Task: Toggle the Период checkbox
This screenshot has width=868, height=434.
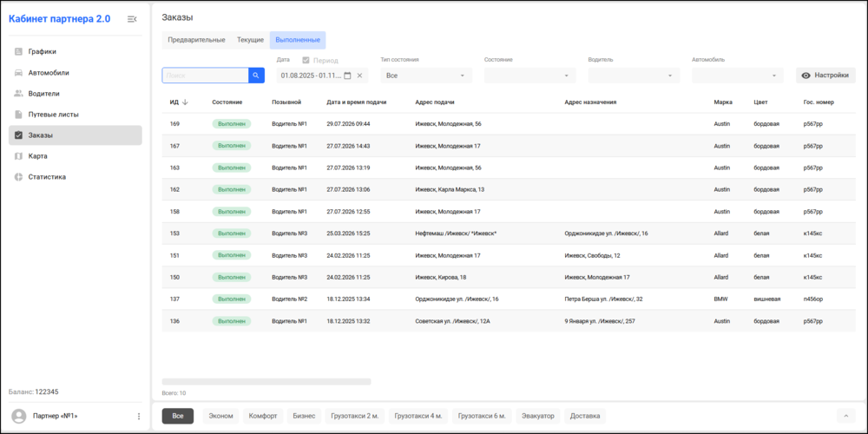Action: [306, 60]
